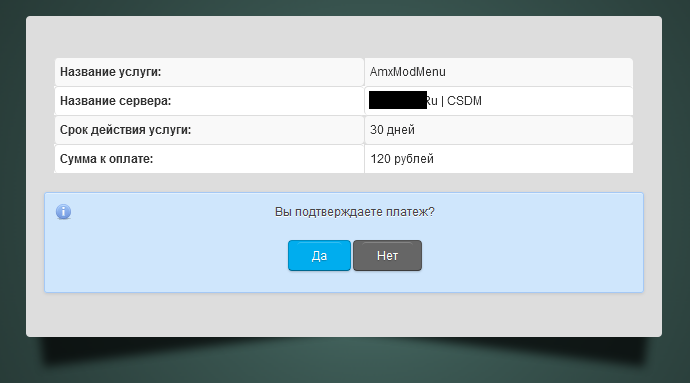This screenshot has width=690, height=383.
Task: Select the AmxModMenu service name value
Action: (x=407, y=72)
